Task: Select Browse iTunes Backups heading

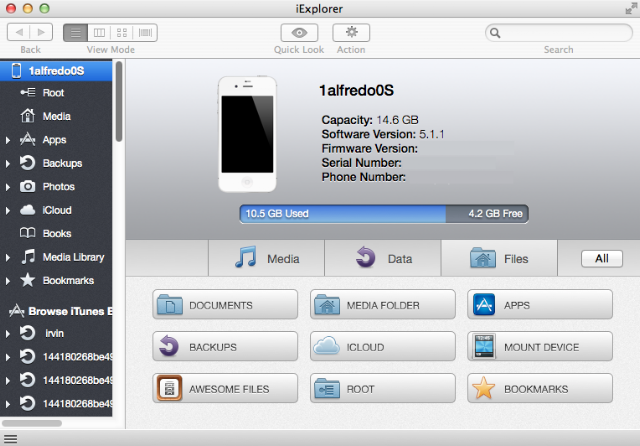Action: 60,311
